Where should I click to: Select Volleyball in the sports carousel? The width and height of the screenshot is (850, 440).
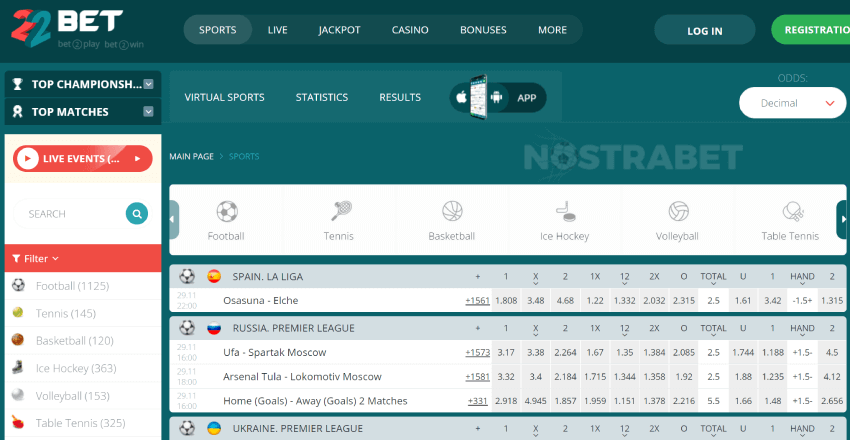pos(677,221)
